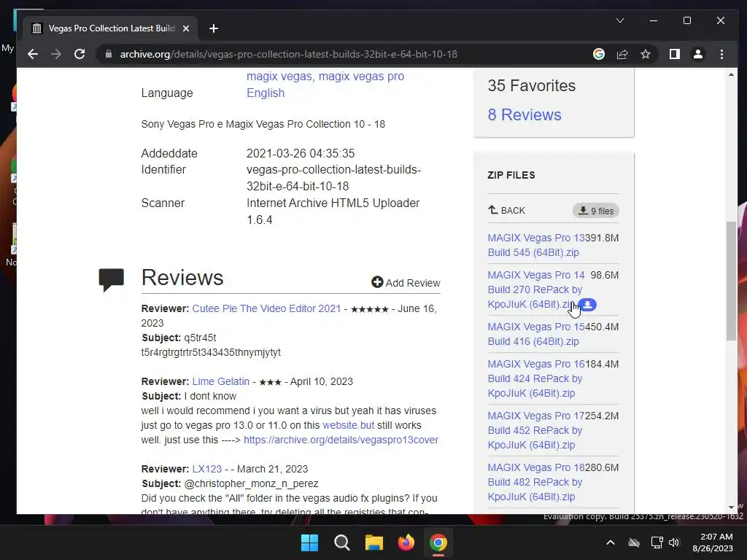Open the clock showing 2:07 AM

(713, 542)
